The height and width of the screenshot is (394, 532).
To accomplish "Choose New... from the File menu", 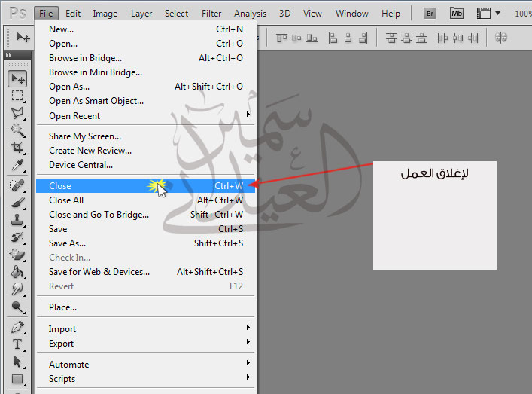I will [145, 29].
